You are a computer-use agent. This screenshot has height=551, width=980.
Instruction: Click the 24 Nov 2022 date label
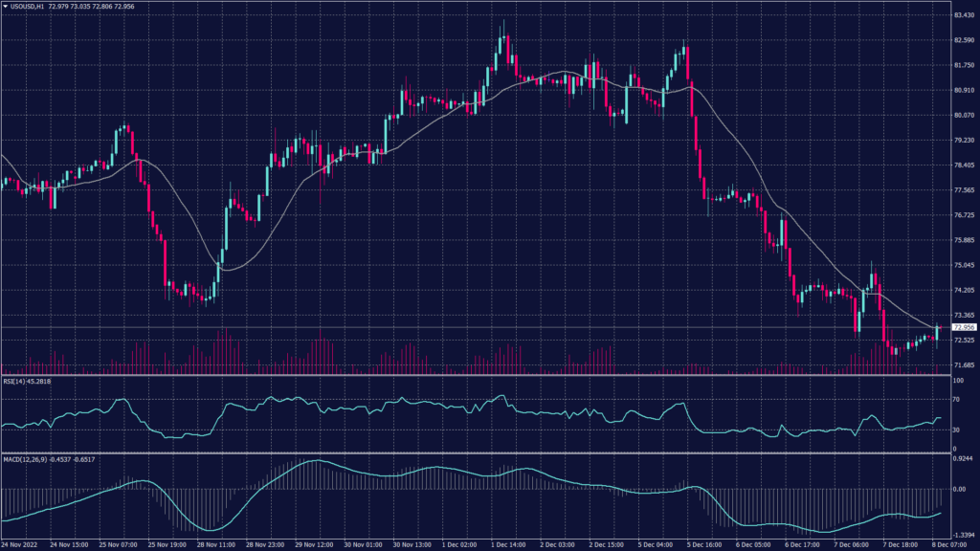(21, 544)
